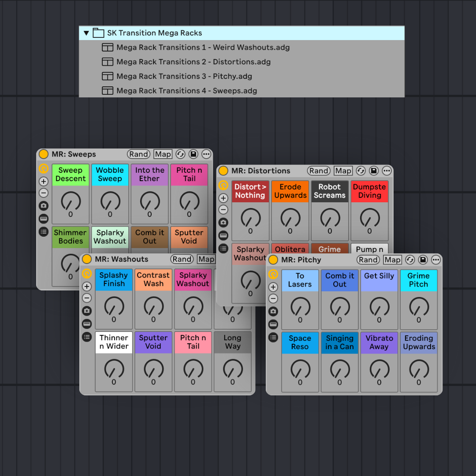Add a macro control on MR: Distortions
476x476 pixels.
coord(223,198)
